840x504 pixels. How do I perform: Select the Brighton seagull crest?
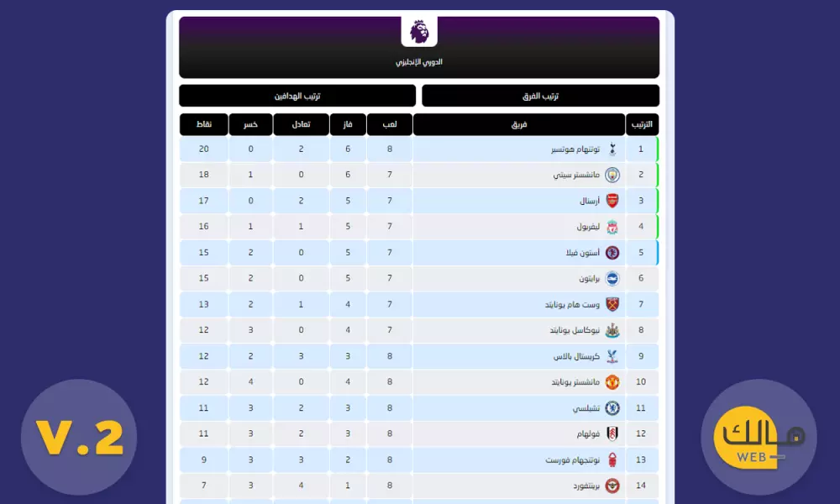click(612, 278)
